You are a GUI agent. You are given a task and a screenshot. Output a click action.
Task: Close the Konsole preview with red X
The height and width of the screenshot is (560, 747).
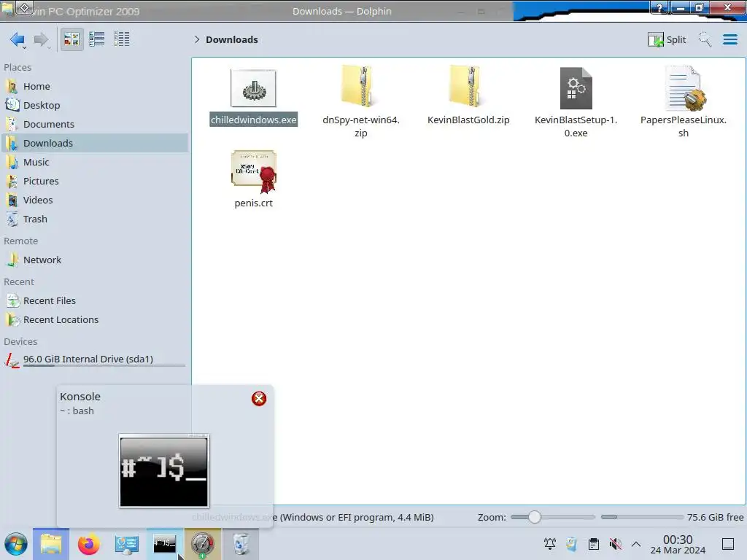[259, 399]
